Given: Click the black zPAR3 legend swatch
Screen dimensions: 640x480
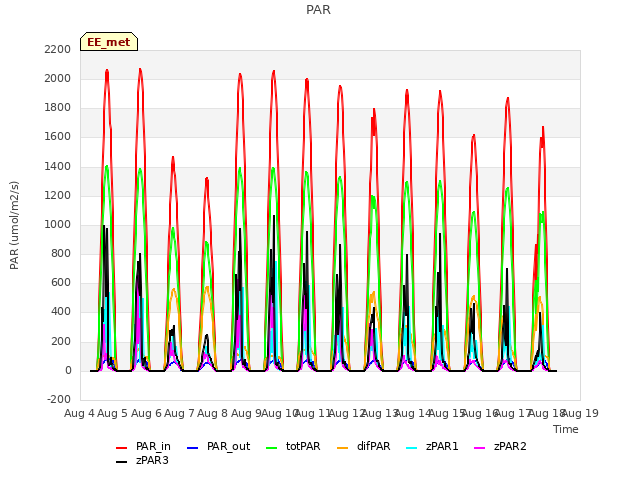Looking at the screenshot, I should tap(122, 462).
